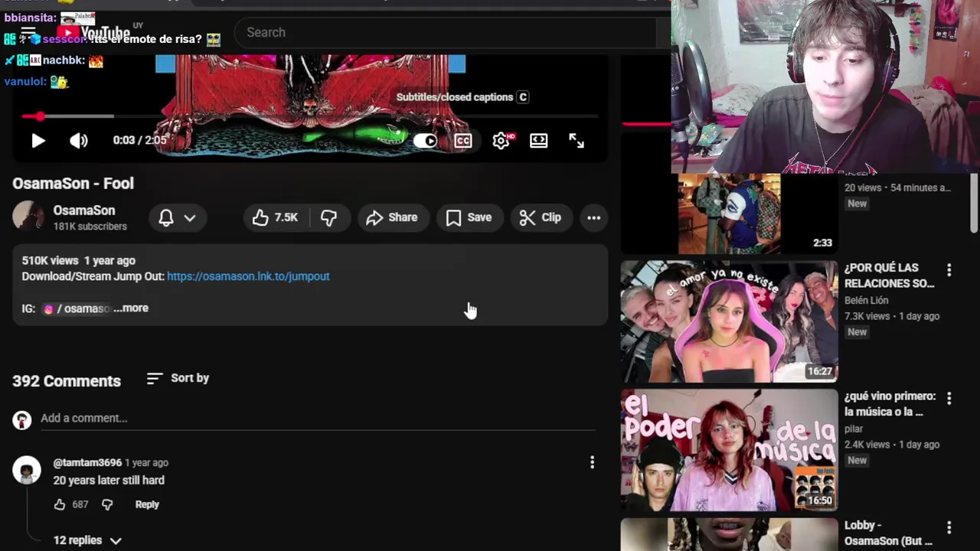Open pilar channel name
This screenshot has width=980, height=551.
854,429
